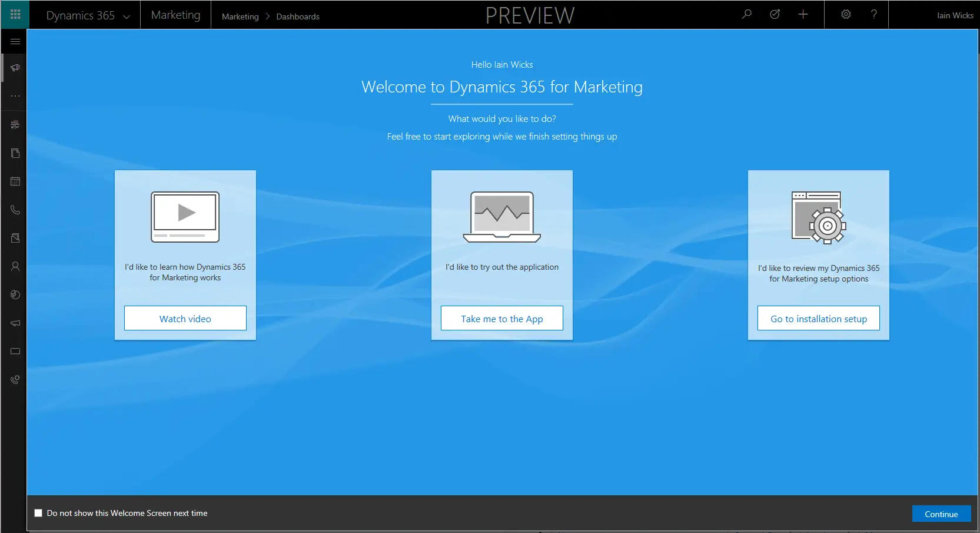Click the 'Hello Iain Wicks' greeting
This screenshot has width=980, height=533.
502,64
